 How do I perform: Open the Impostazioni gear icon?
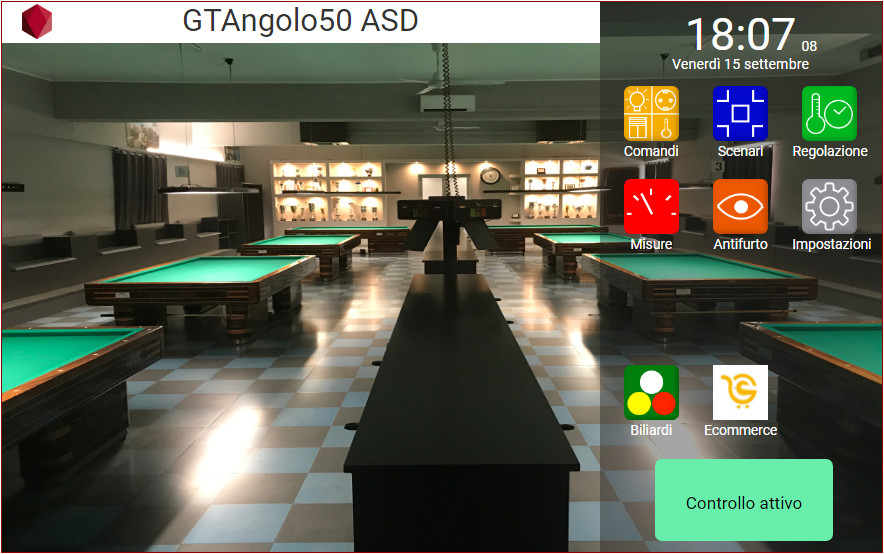point(829,206)
